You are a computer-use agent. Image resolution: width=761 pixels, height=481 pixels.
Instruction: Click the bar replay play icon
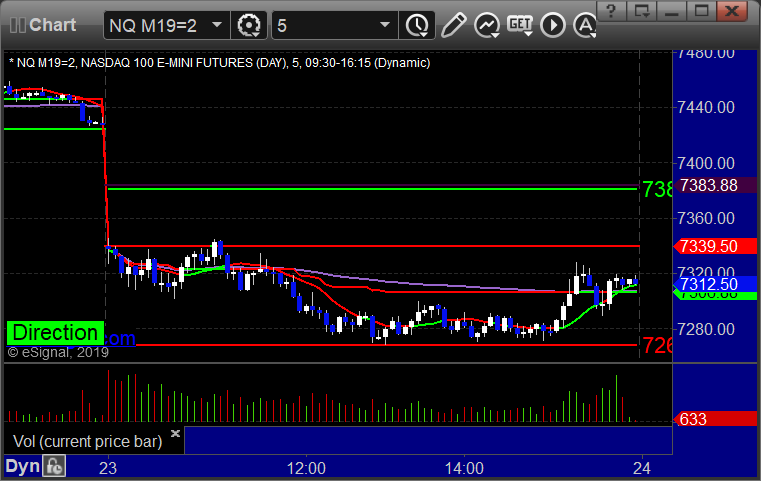pyautogui.click(x=553, y=25)
